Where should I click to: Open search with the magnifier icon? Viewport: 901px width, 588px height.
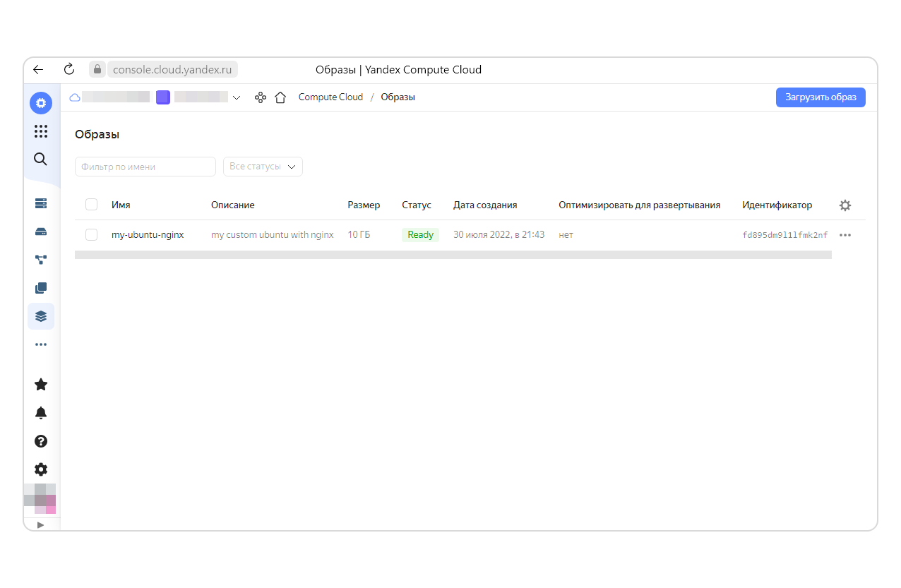pos(41,159)
